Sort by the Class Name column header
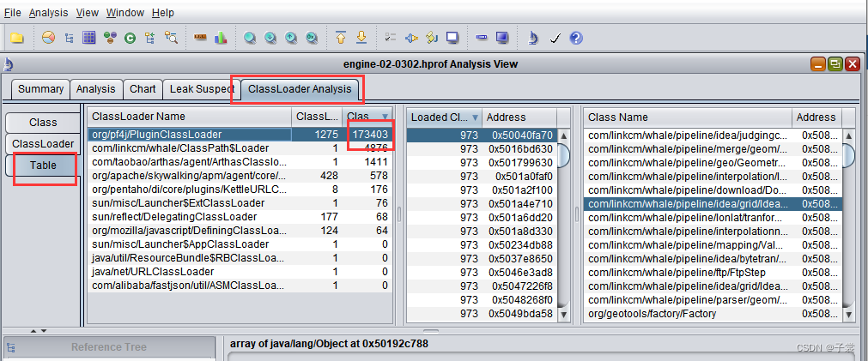The image size is (868, 361). (x=688, y=117)
